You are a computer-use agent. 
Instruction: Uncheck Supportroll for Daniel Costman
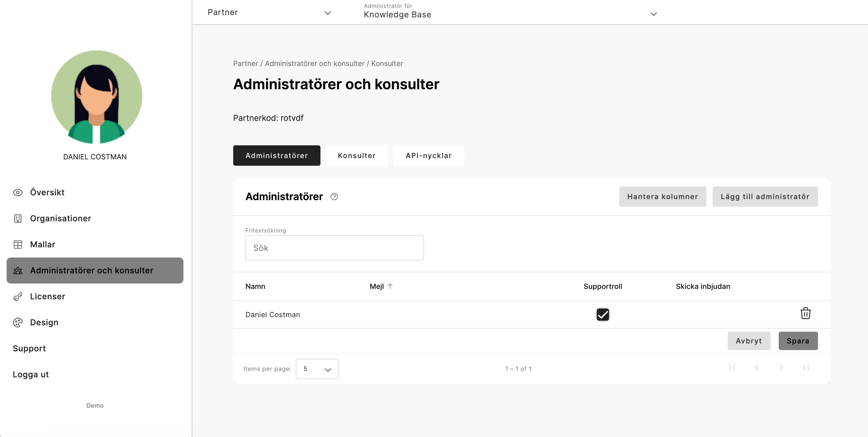[603, 315]
